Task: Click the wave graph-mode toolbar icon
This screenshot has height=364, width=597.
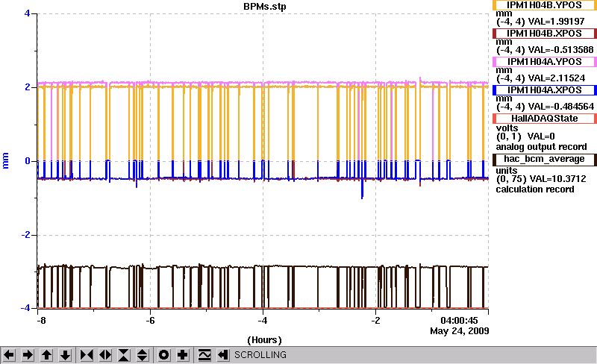Action: coord(204,355)
